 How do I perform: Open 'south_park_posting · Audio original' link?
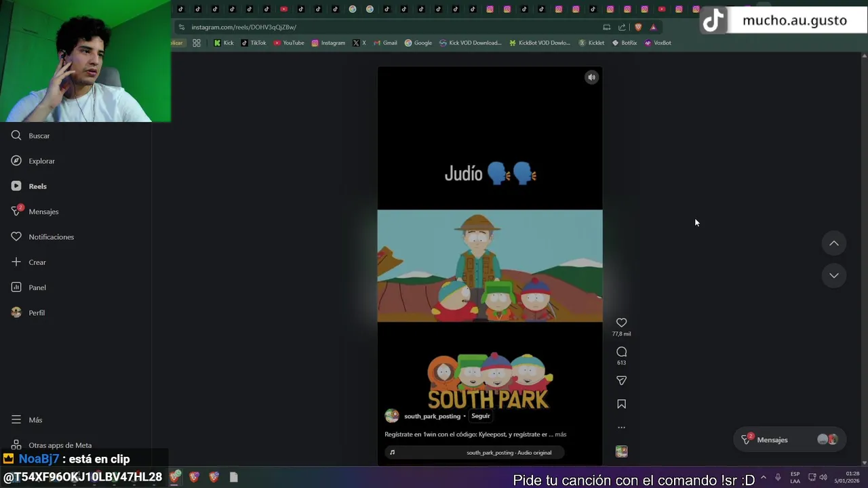509,453
